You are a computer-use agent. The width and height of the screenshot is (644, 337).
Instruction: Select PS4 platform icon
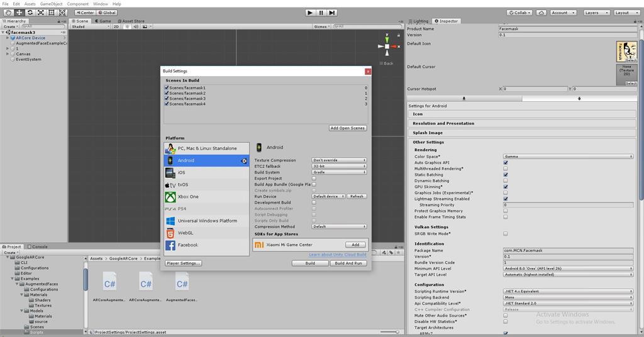(x=170, y=209)
